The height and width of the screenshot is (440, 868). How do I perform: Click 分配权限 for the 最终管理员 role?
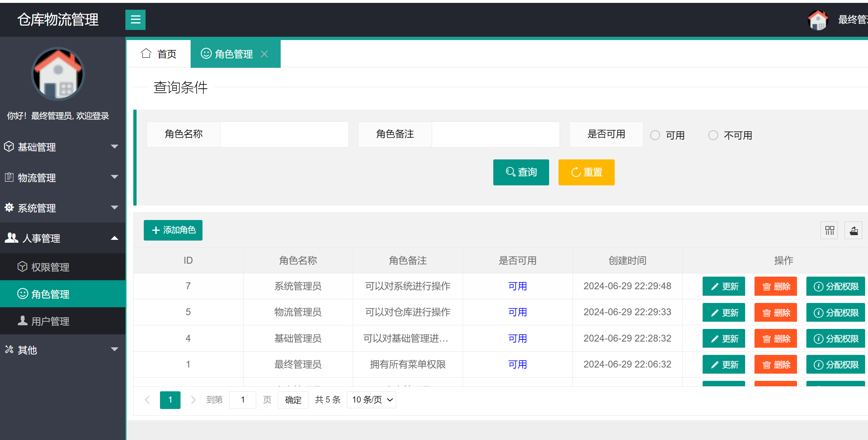tap(835, 364)
